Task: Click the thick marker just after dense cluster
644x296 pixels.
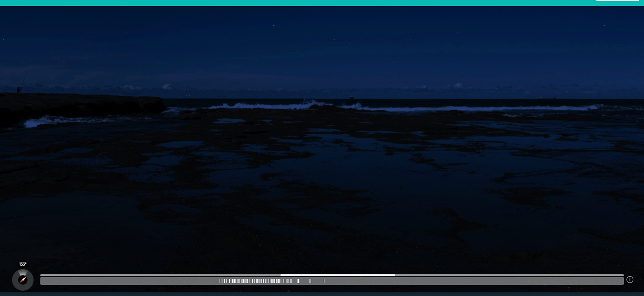Action: point(298,281)
